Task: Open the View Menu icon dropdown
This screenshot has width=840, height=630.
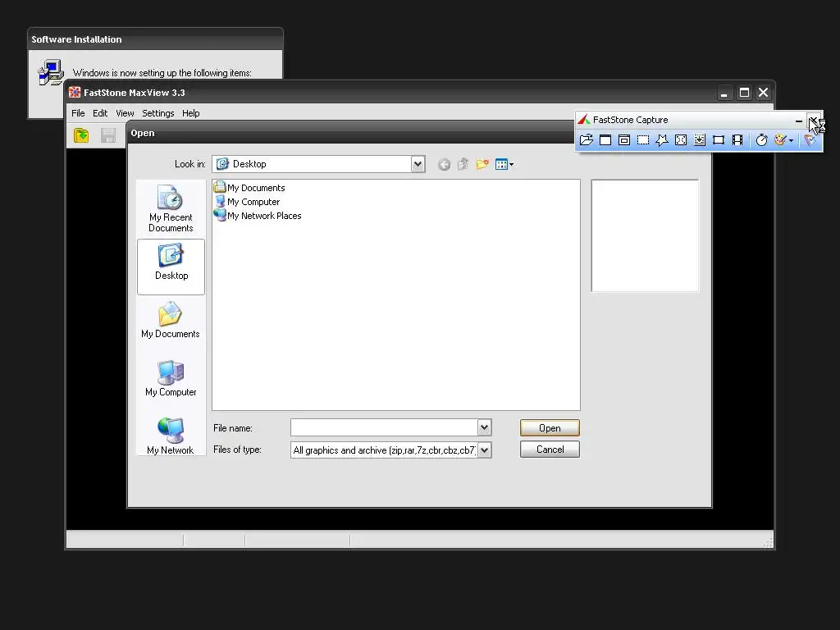Action: point(504,164)
